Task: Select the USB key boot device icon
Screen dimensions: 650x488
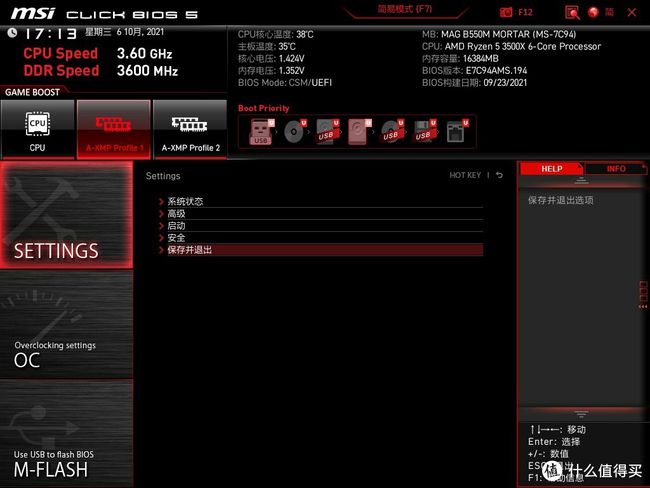Action: coord(261,131)
